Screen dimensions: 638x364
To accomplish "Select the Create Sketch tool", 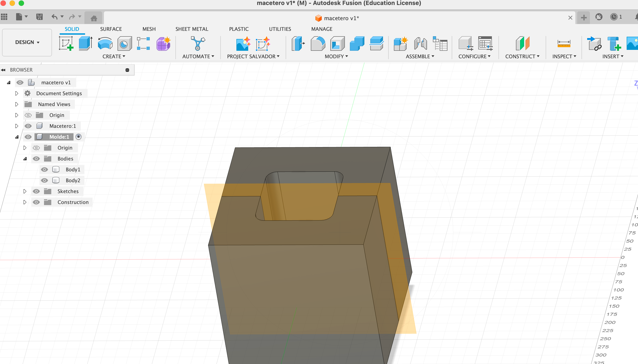I will pyautogui.click(x=66, y=44).
